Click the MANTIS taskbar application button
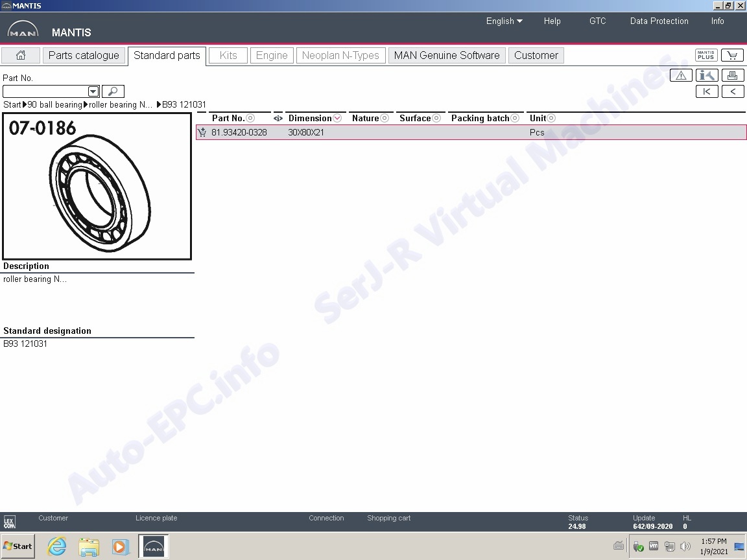Screen dimensions: 747x560 tap(154, 546)
